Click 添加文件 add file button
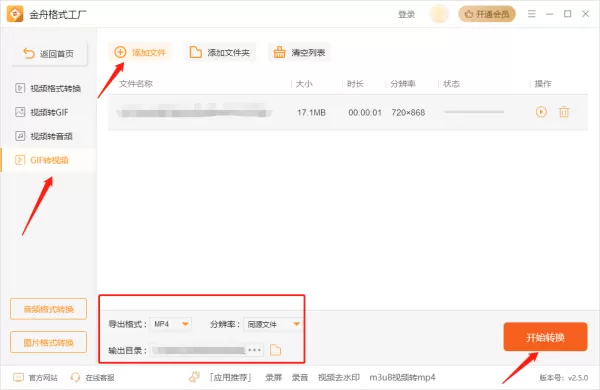 (x=140, y=52)
